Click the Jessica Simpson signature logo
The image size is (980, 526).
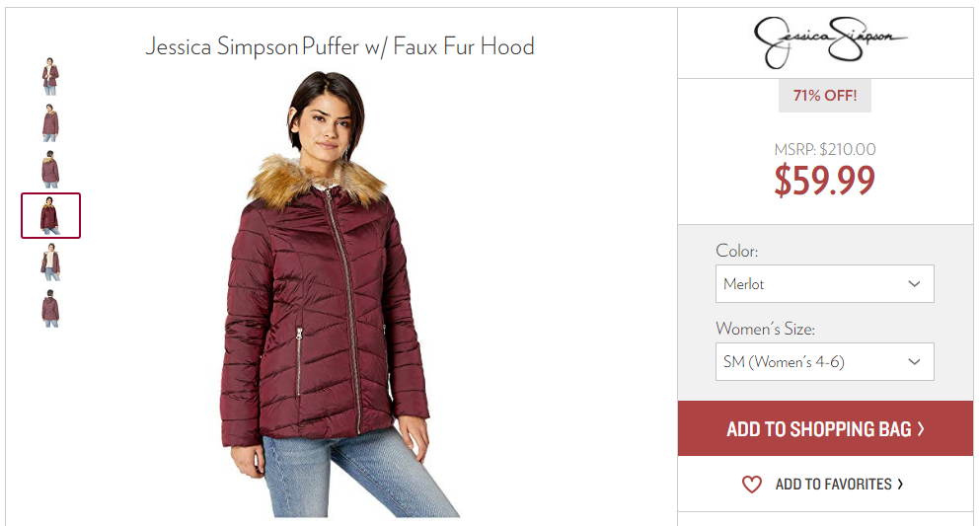click(x=830, y=41)
